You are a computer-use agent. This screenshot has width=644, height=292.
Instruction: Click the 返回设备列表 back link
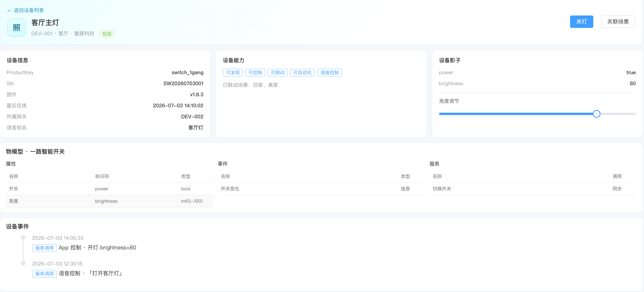tap(26, 10)
